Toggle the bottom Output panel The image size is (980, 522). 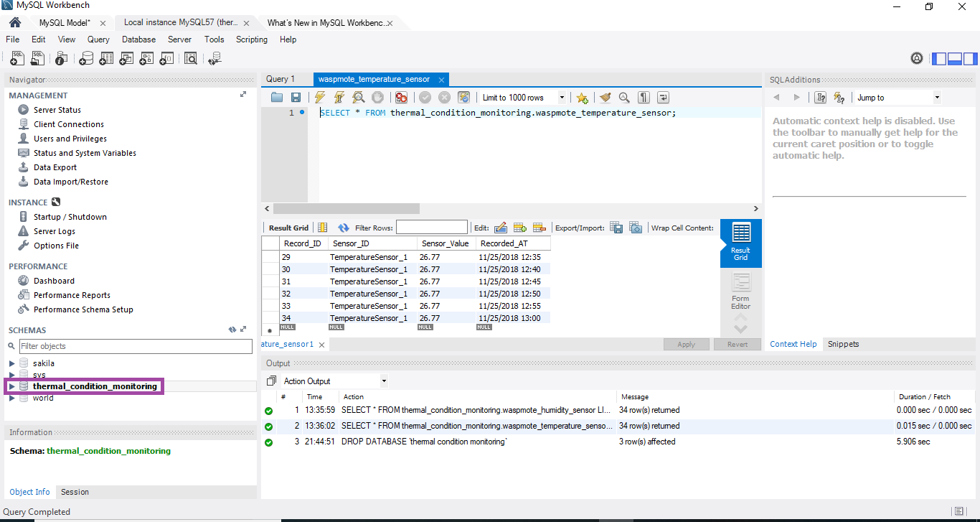click(954, 59)
